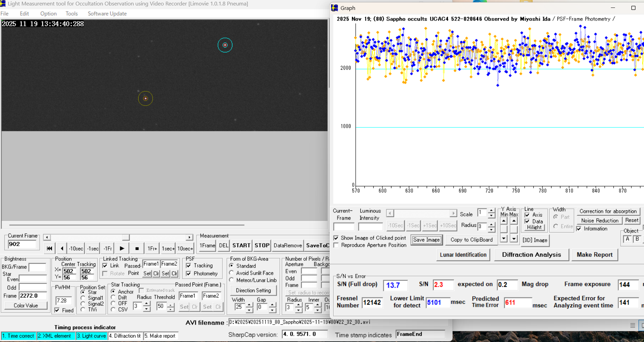This screenshot has height=342, width=644.
Task: Select object A button in Graph window
Action: [x=627, y=239]
